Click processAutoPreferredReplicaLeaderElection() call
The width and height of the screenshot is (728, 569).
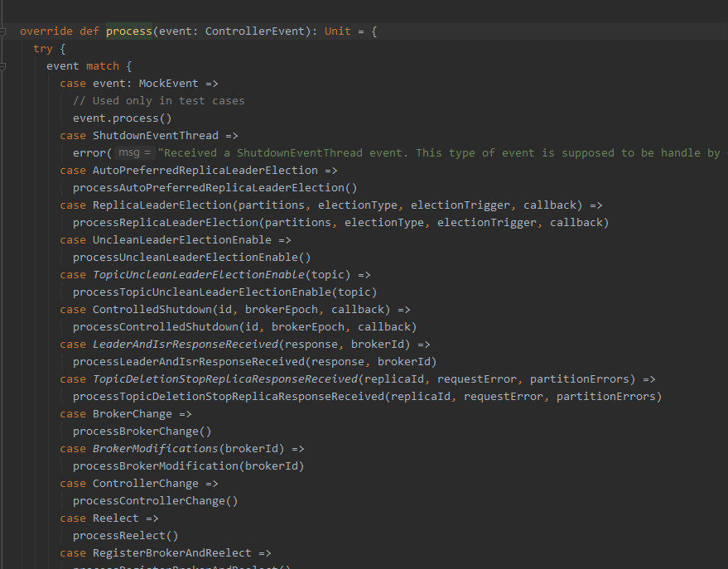tap(215, 188)
